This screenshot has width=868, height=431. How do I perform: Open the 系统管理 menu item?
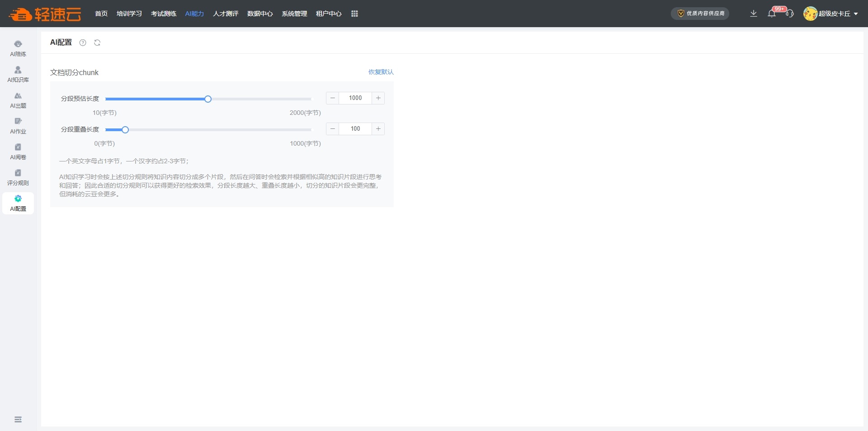coord(294,14)
